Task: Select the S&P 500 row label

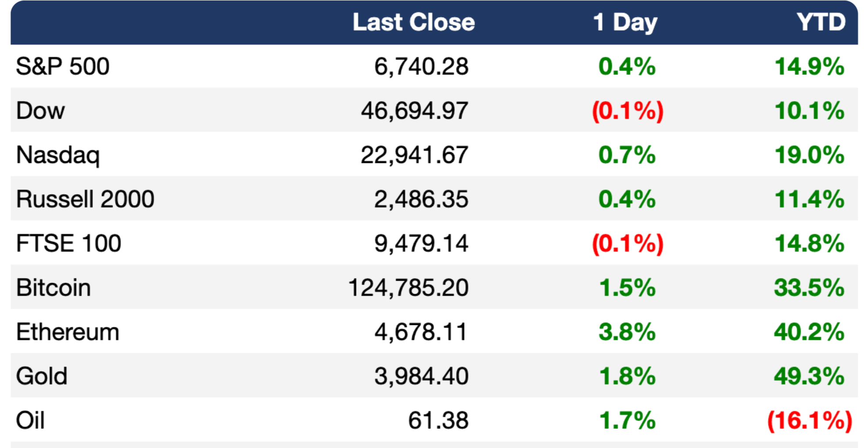Action: (63, 67)
